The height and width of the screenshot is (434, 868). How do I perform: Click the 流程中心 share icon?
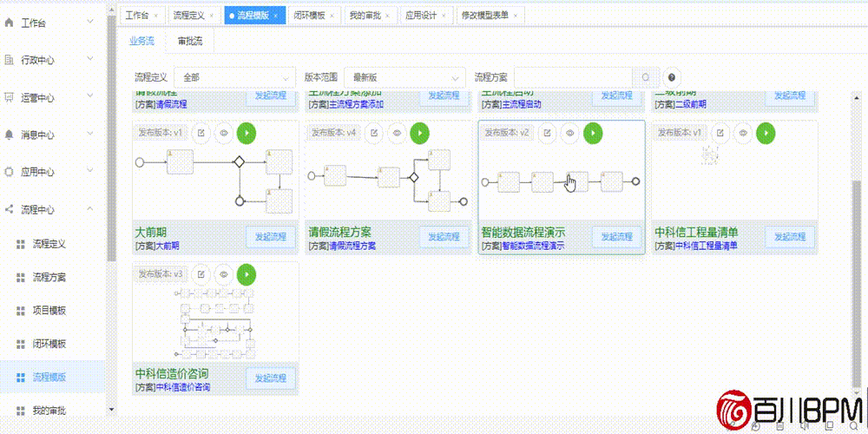(x=9, y=209)
